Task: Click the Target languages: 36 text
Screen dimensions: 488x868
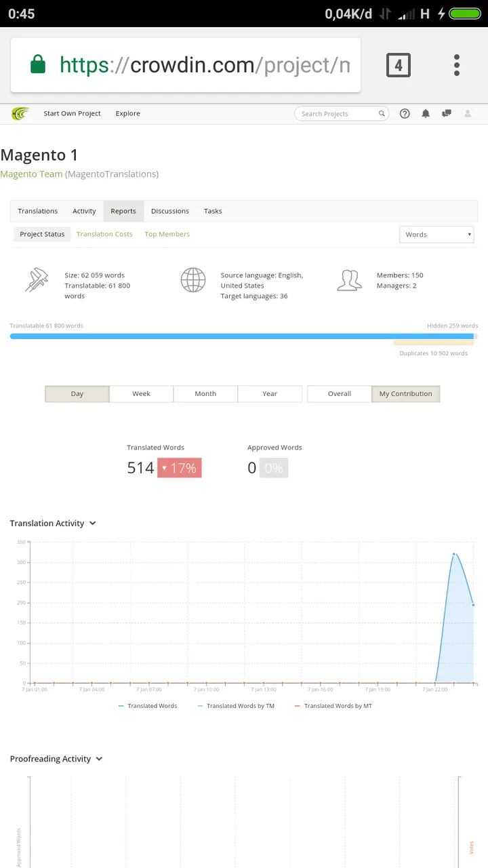Action: (x=254, y=296)
